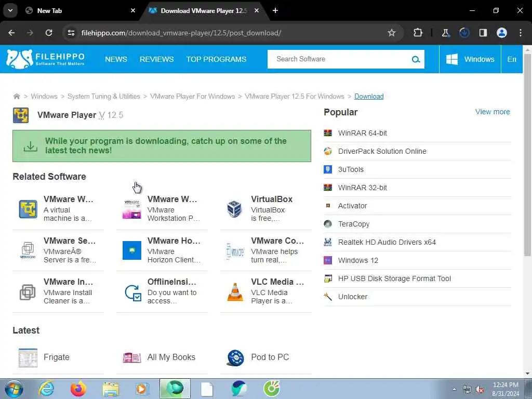Click the Unlocker wand icon
This screenshot has height=399, width=532.
[x=328, y=297]
